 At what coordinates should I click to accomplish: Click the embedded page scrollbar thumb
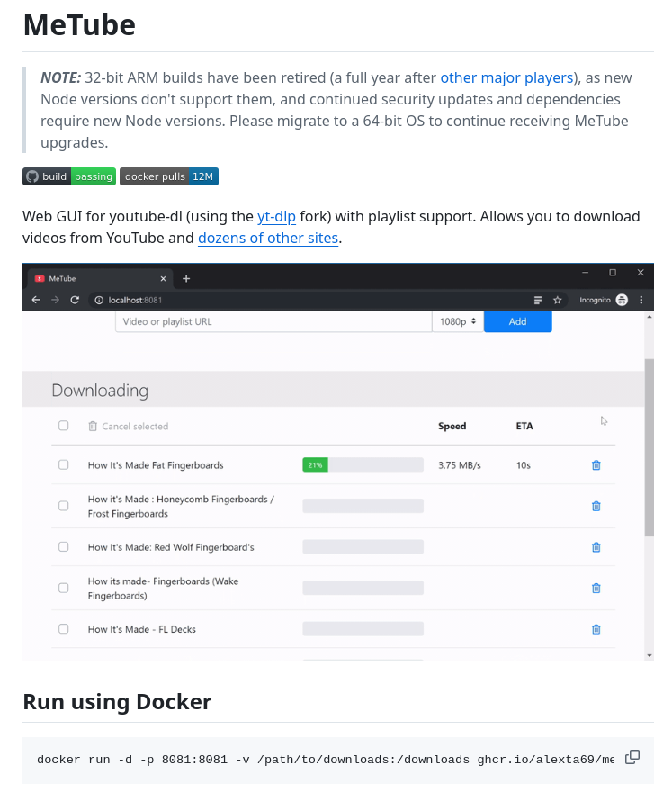(x=650, y=447)
